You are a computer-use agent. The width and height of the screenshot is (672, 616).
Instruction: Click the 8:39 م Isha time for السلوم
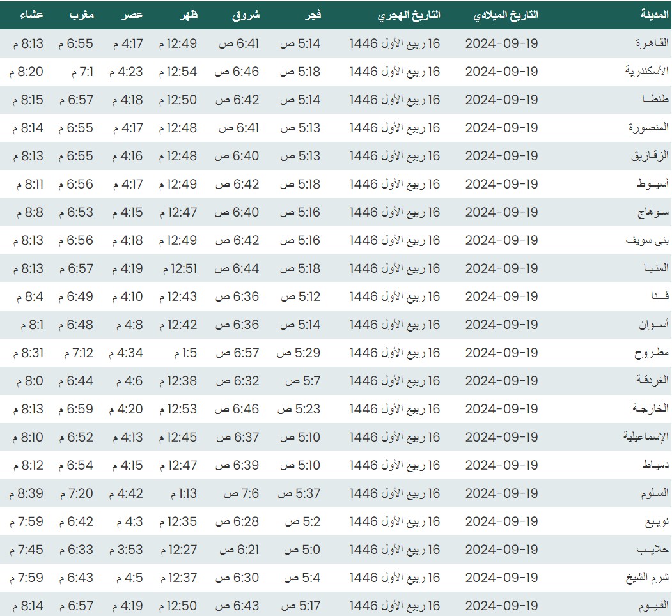(x=27, y=493)
